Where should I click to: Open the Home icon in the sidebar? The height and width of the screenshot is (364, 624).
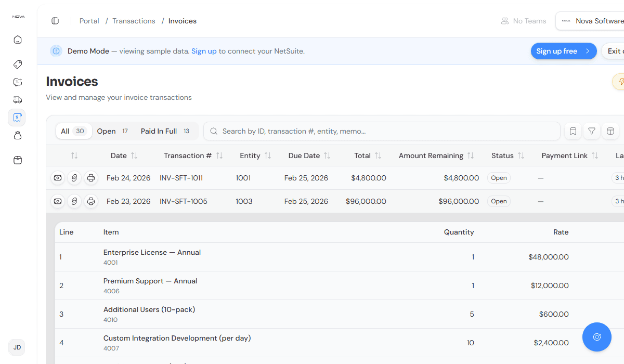point(18,40)
